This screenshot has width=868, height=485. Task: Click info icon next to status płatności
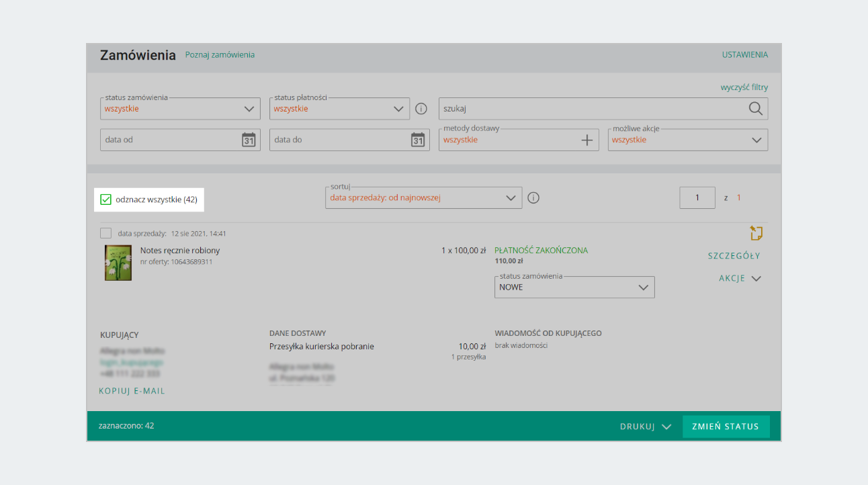pos(421,109)
